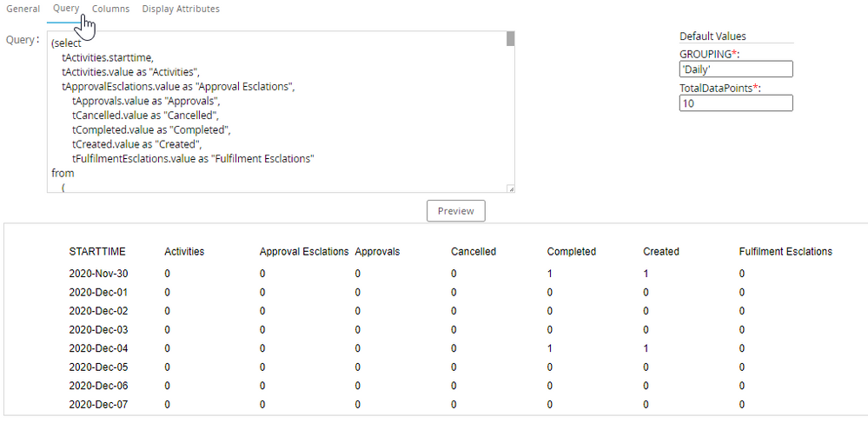
Task: Click the TotalDataPoints input field
Action: pos(736,103)
